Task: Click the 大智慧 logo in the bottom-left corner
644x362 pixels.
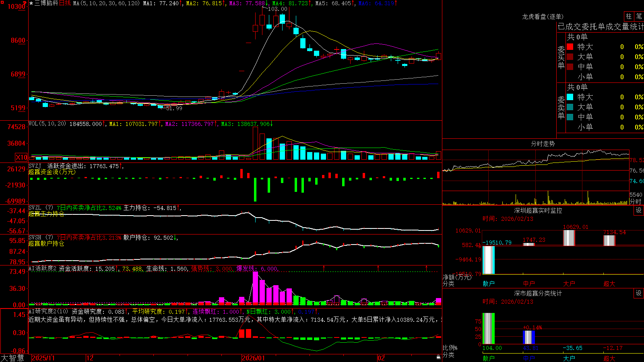Action: point(12,358)
